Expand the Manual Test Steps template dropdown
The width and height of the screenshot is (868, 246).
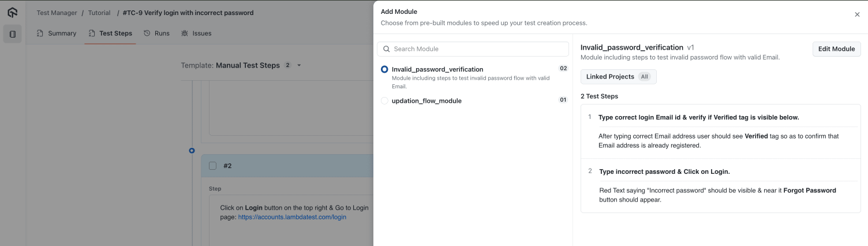tap(299, 65)
